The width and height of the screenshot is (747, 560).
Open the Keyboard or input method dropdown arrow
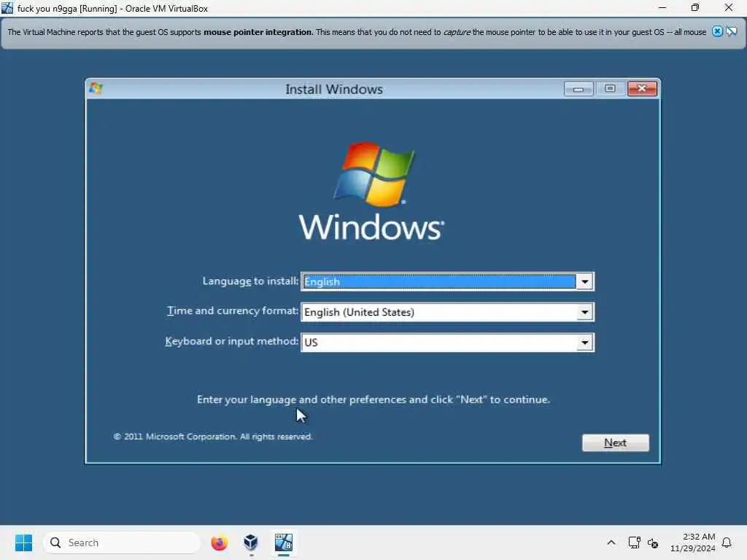584,343
